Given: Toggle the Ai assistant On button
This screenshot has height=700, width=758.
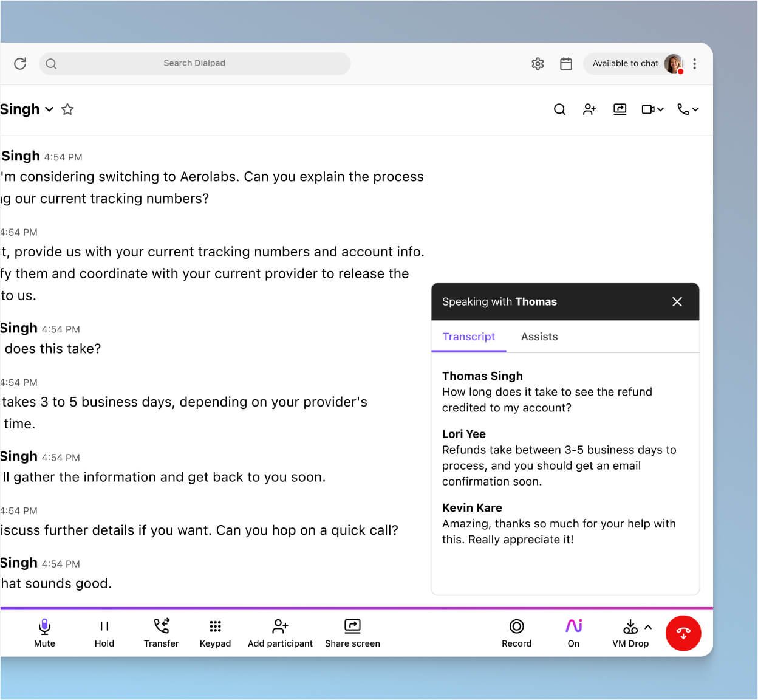Looking at the screenshot, I should click(x=574, y=633).
